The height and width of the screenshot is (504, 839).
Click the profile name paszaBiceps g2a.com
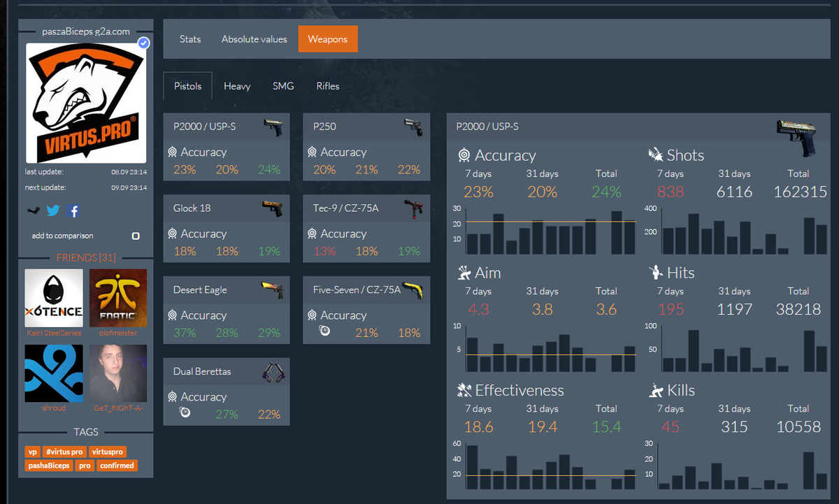pos(86,31)
